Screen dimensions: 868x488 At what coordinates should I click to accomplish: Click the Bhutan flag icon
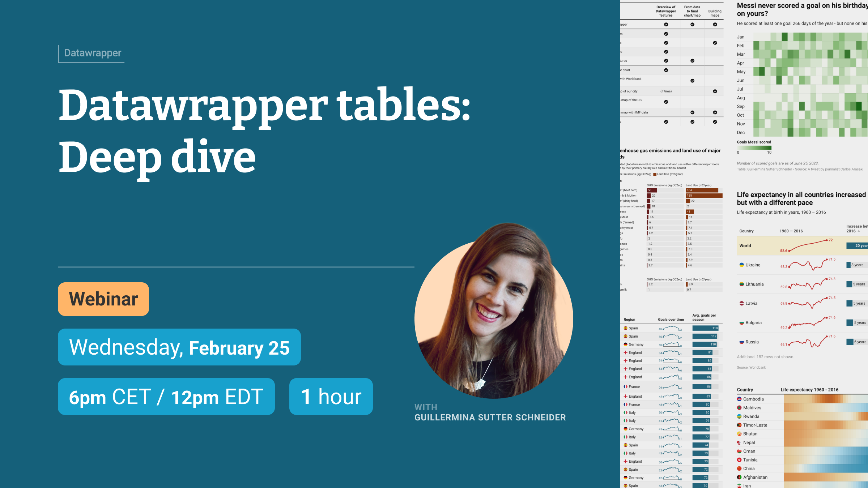(739, 434)
